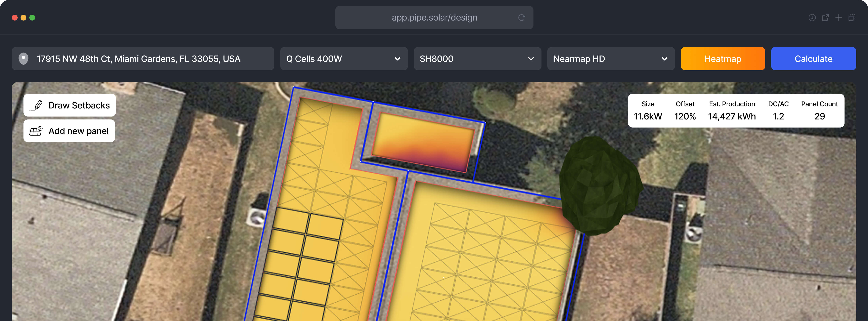The image size is (868, 321).
Task: Click the DC/AC 1.2 value
Action: coord(778,116)
